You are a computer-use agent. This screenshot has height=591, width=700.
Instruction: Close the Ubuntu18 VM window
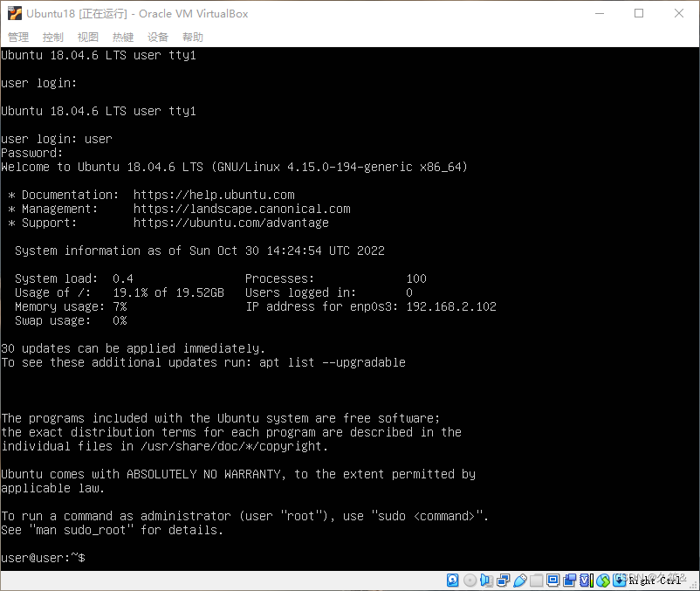(679, 13)
